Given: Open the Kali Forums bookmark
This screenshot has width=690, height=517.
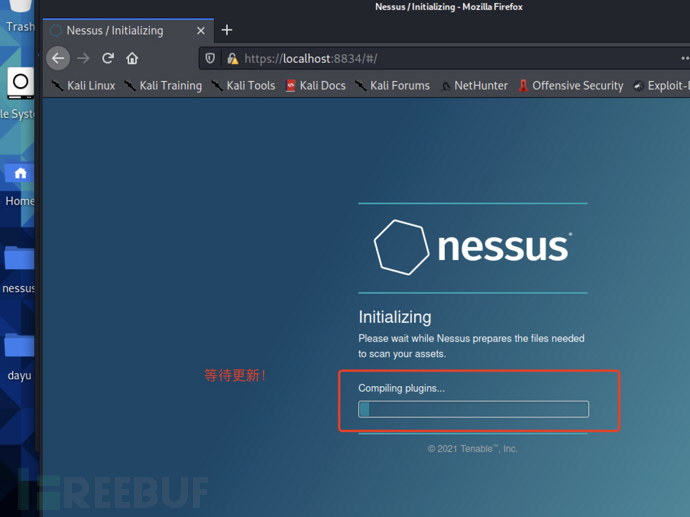Looking at the screenshot, I should point(393,85).
